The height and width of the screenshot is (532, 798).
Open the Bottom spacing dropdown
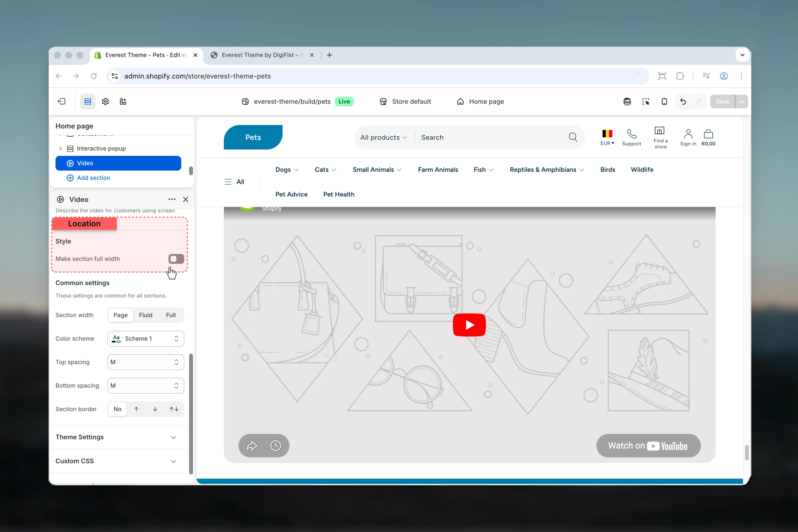(146, 385)
